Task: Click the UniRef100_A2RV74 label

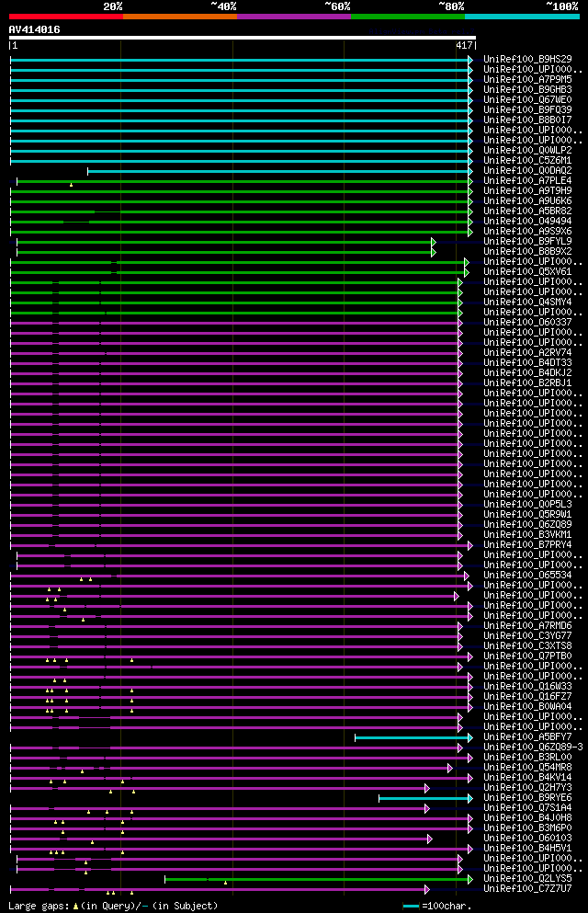Action: pyautogui.click(x=527, y=353)
